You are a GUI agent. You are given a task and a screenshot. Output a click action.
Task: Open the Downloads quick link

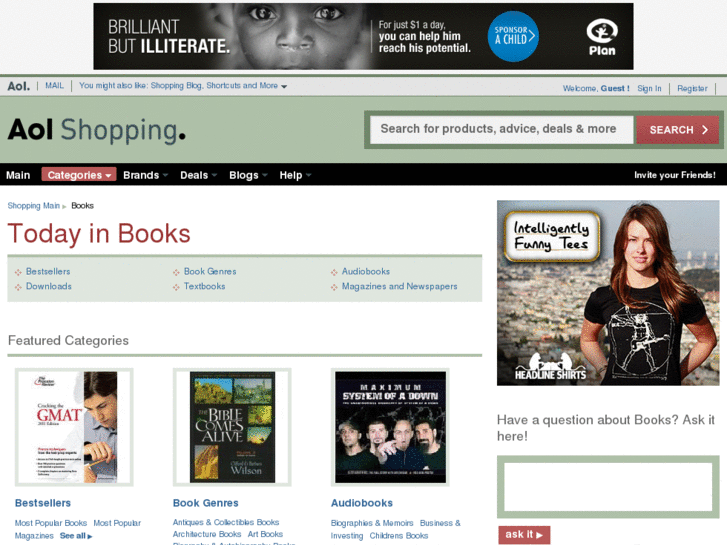49,286
